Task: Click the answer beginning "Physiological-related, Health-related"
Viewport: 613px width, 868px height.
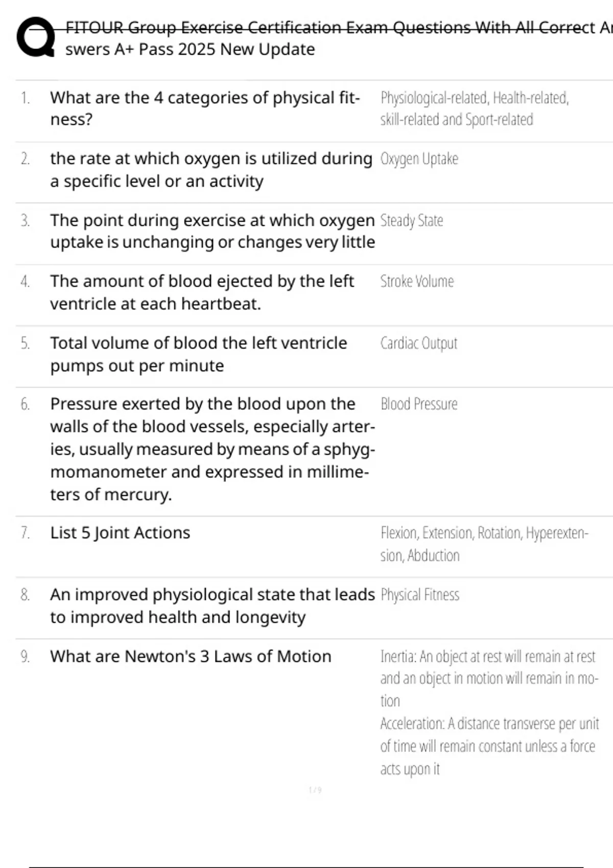Action: click(x=474, y=108)
